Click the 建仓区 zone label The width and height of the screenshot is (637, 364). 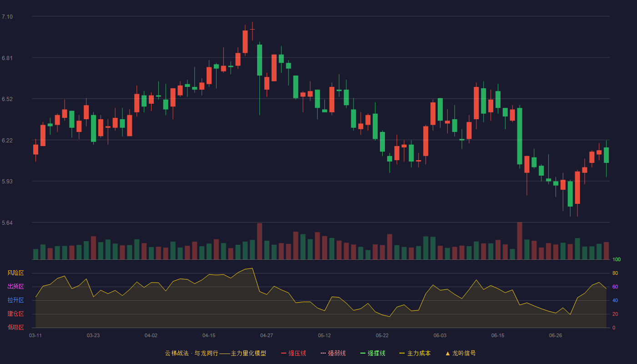tap(15, 314)
